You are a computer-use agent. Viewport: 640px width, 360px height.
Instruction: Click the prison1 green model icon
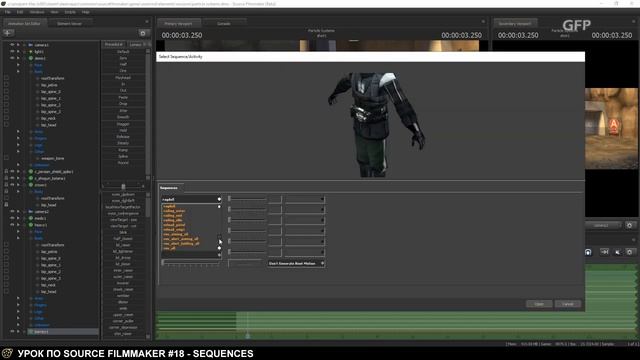[x=31, y=185]
